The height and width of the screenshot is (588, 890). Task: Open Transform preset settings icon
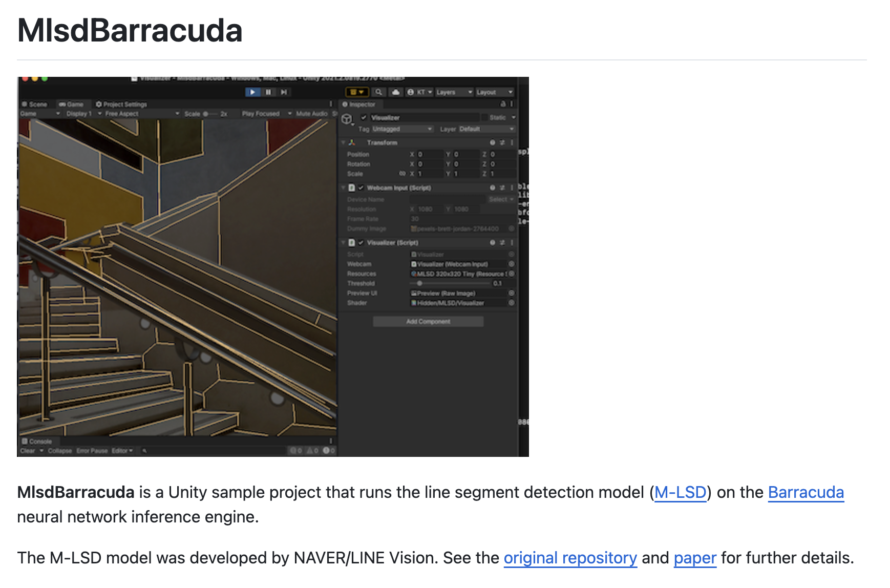pos(502,142)
